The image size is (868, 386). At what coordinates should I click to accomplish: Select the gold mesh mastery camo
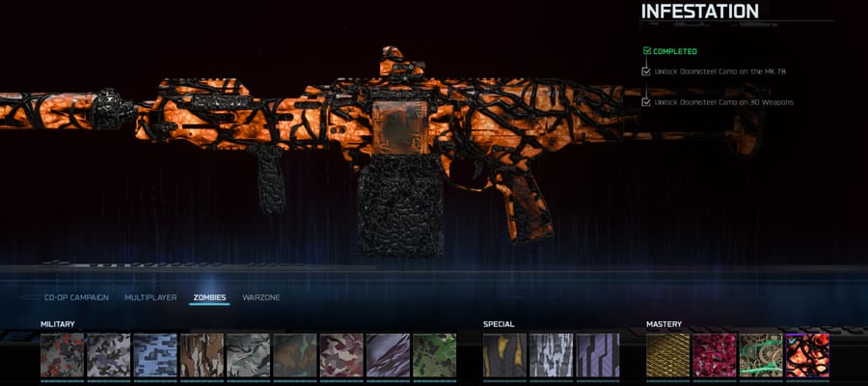(x=668, y=355)
